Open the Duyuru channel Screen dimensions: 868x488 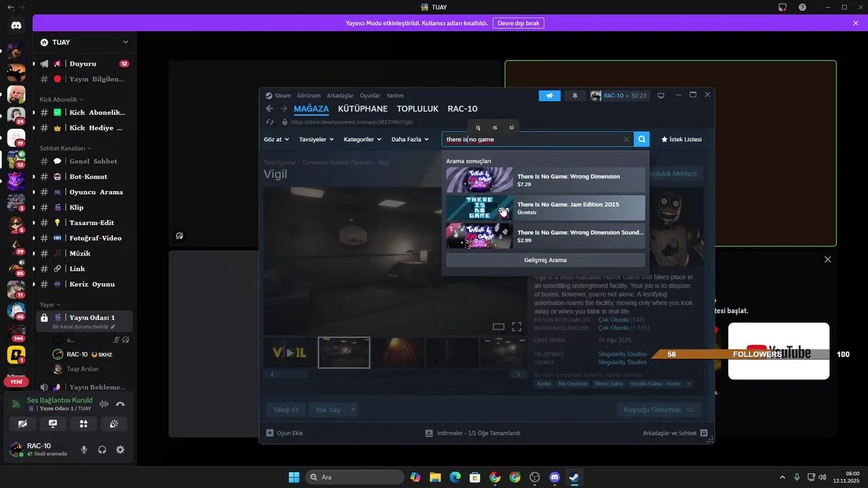click(84, 64)
